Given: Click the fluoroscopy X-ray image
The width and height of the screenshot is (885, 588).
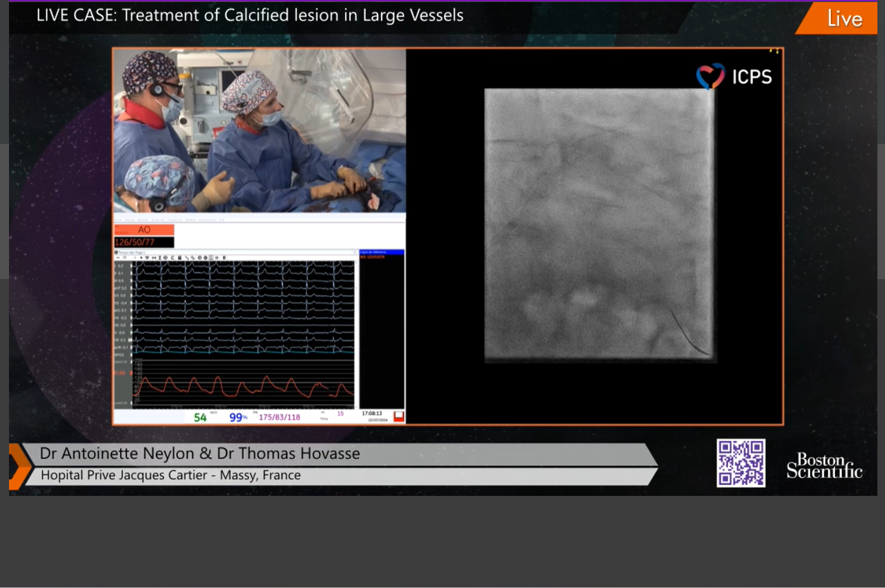Looking at the screenshot, I should pos(599,225).
